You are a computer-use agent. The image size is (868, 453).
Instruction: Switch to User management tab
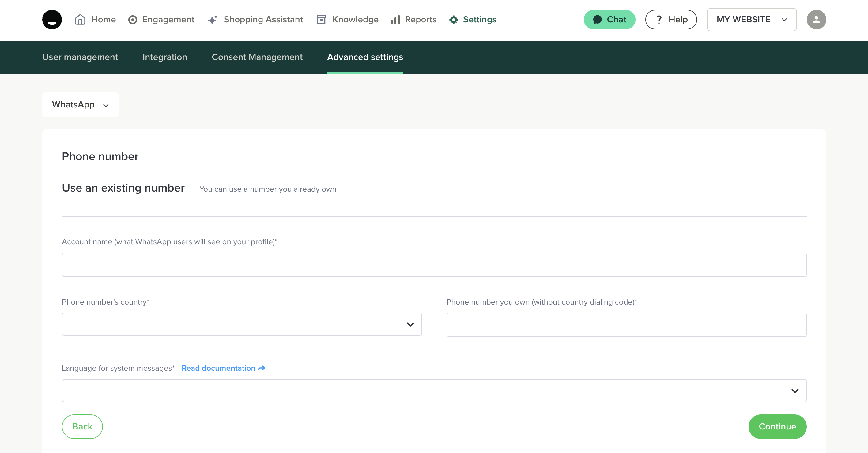80,57
